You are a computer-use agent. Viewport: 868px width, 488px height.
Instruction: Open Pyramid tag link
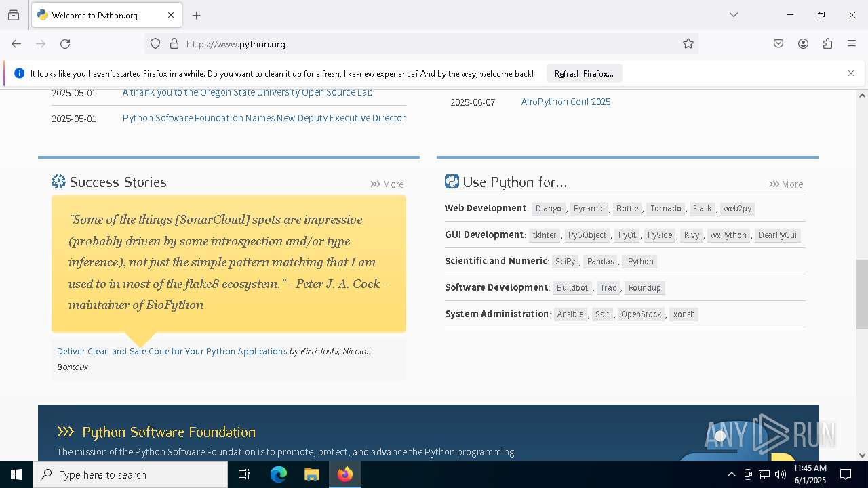[589, 209]
